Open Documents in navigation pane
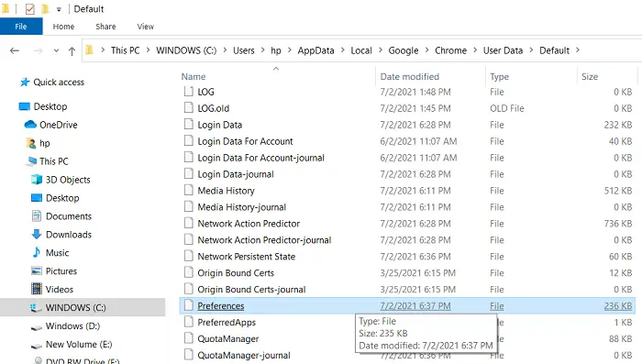This screenshot has height=364, width=642. 69,216
